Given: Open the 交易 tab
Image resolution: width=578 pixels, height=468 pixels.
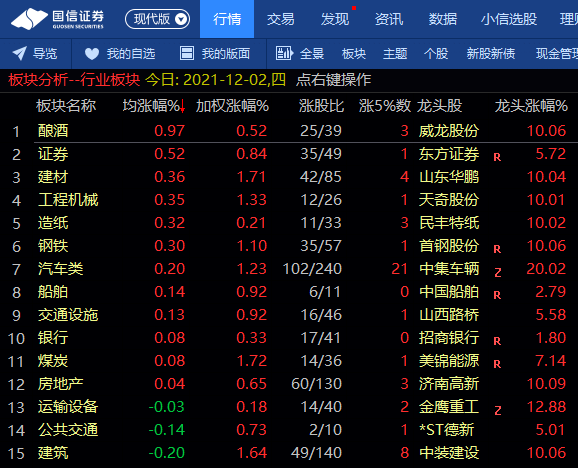Looking at the screenshot, I should (x=281, y=19).
